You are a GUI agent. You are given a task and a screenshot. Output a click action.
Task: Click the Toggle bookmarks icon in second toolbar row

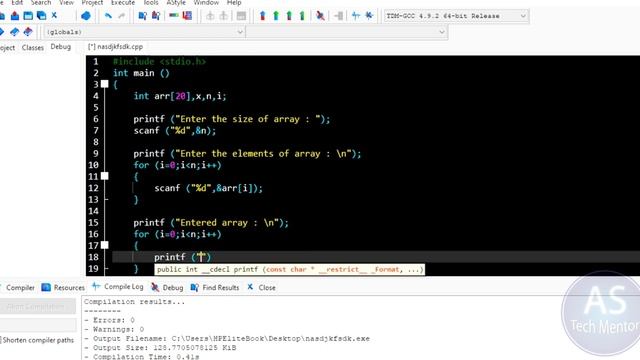pos(15,32)
